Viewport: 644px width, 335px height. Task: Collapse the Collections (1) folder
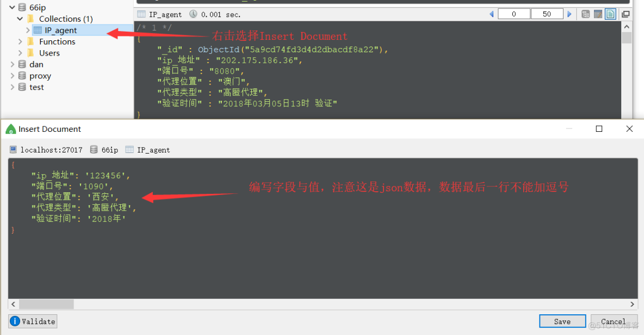tap(20, 19)
